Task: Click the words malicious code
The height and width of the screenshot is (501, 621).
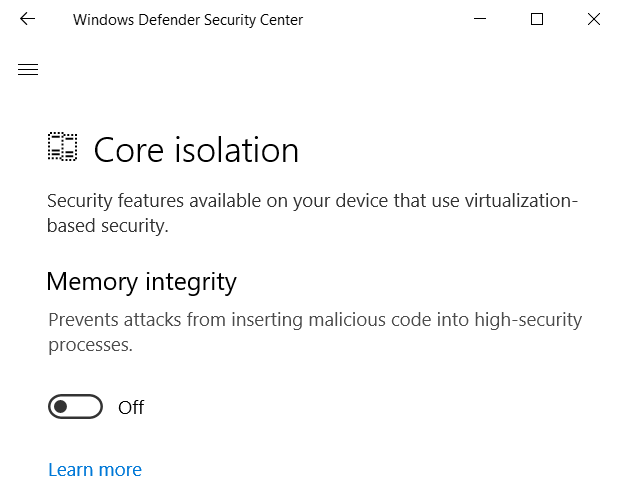Action: click(370, 320)
